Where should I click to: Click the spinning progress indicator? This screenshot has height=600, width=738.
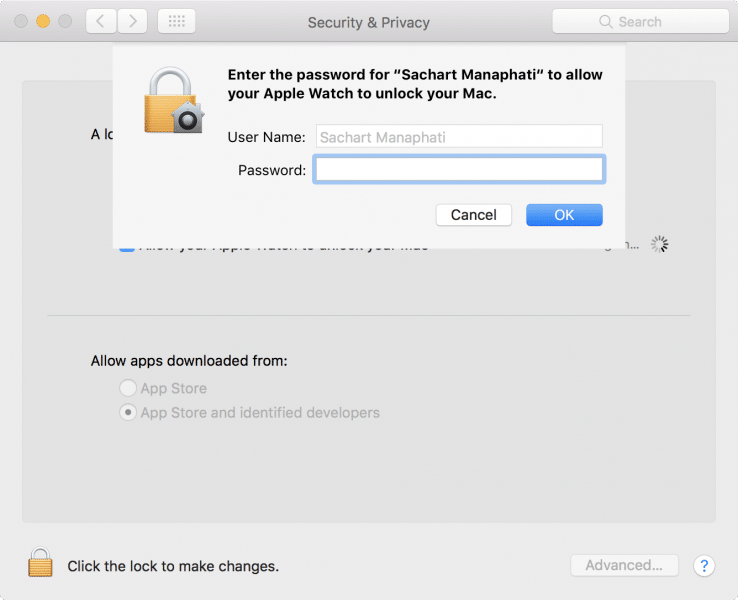tap(659, 244)
